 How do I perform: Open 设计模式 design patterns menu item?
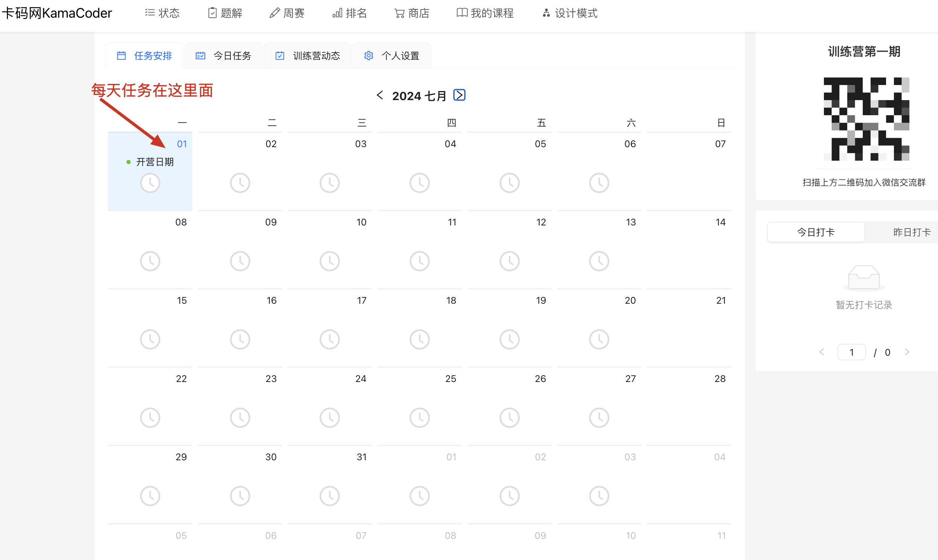pos(570,13)
